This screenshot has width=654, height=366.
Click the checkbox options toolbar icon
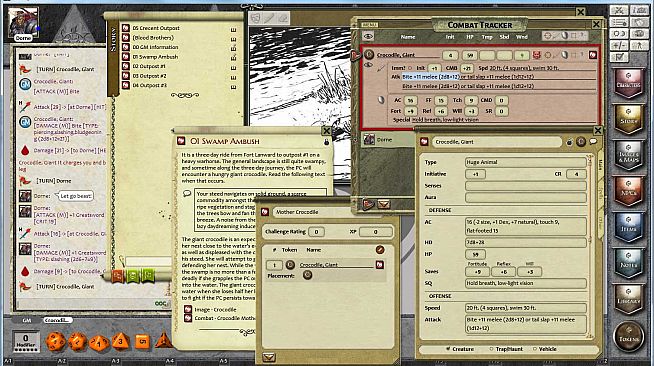point(619,57)
